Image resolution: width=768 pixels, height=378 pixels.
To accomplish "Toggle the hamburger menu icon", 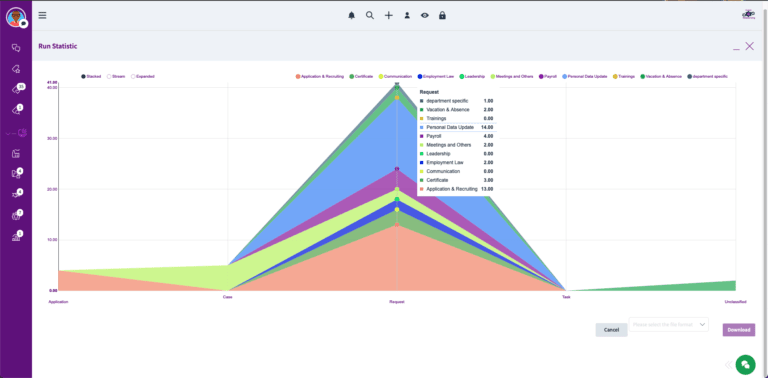I will (43, 15).
